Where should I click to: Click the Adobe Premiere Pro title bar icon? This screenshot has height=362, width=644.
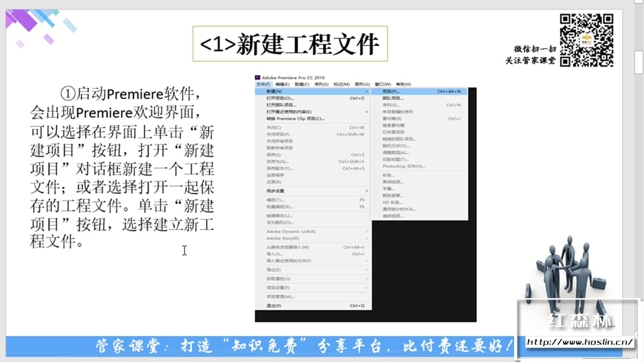[x=258, y=77]
